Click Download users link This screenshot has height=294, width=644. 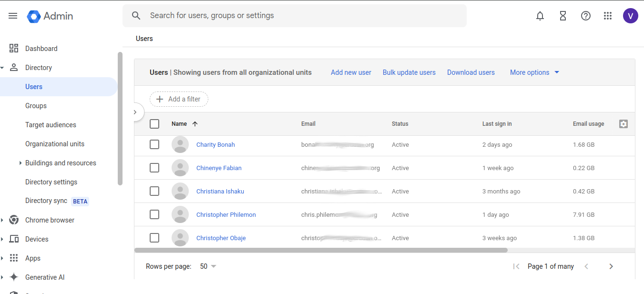(x=470, y=72)
